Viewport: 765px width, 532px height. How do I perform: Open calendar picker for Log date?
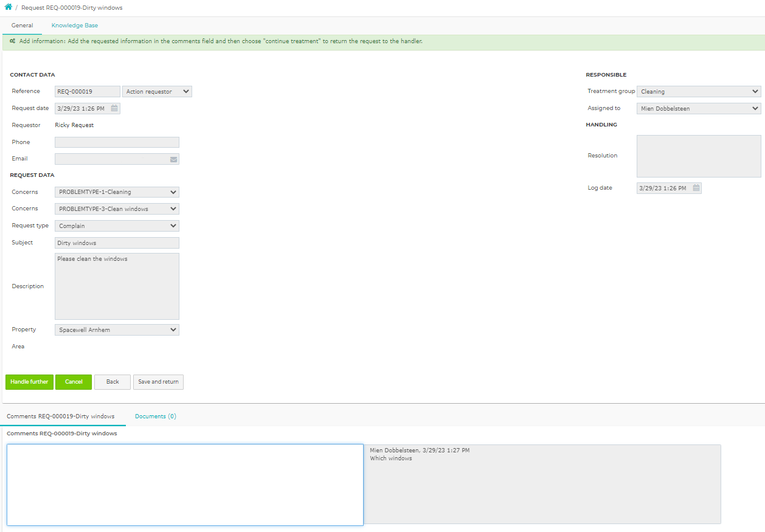click(x=696, y=188)
